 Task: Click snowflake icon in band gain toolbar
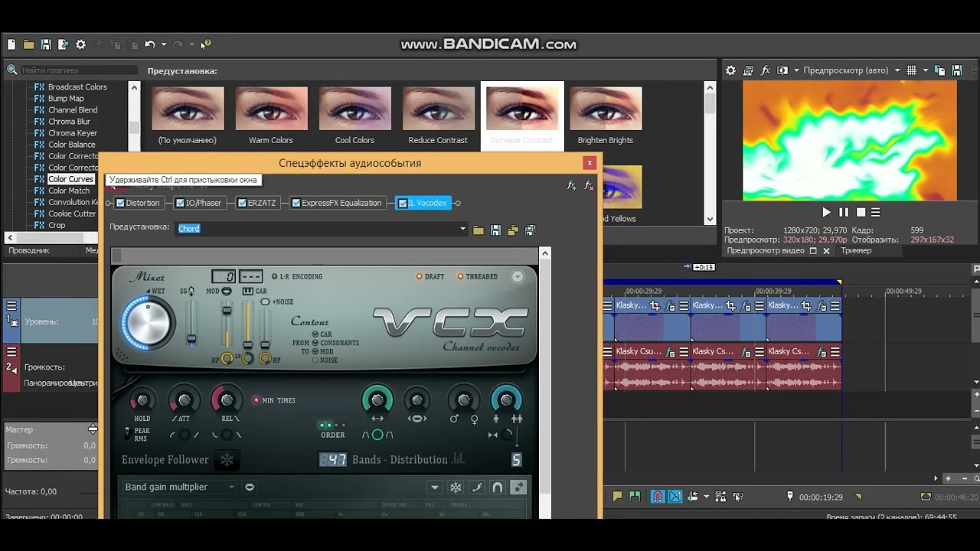click(x=456, y=487)
